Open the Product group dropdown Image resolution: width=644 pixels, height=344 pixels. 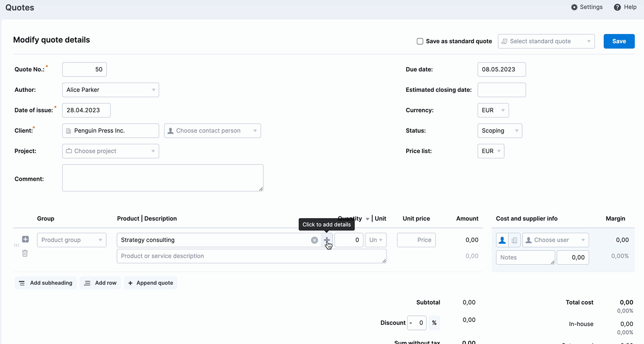72,240
